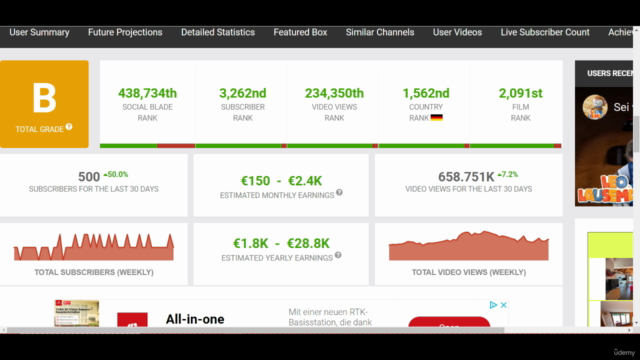
Task: Open the User Videos tab
Action: pos(457,32)
